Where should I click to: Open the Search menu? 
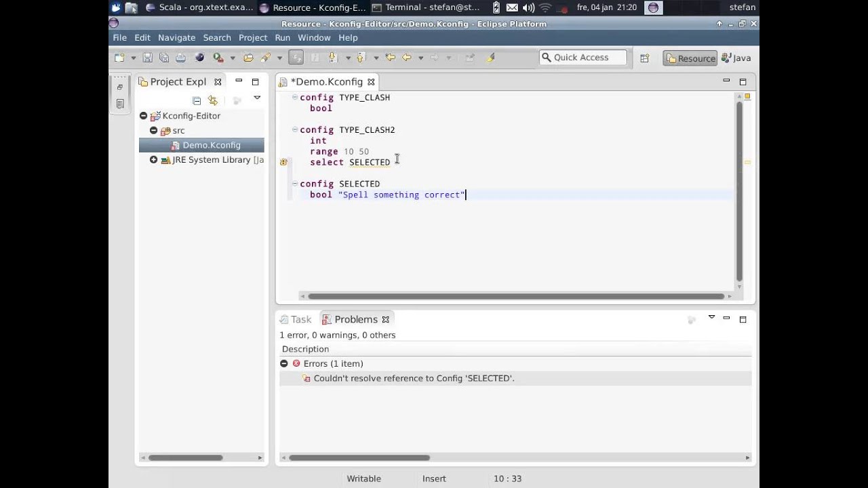coord(217,38)
